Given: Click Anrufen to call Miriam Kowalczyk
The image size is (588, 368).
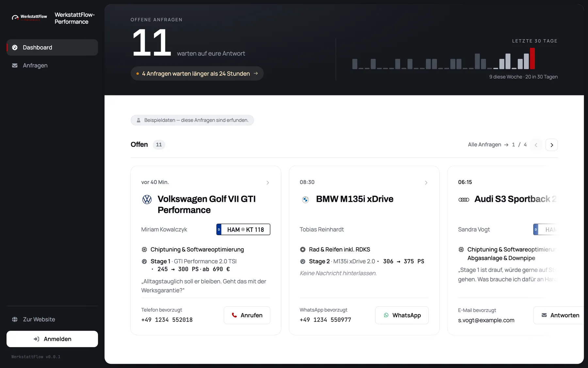Looking at the screenshot, I should click(x=247, y=315).
